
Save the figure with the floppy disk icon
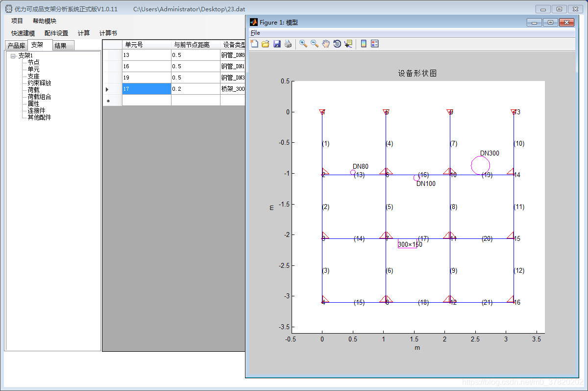click(x=277, y=44)
